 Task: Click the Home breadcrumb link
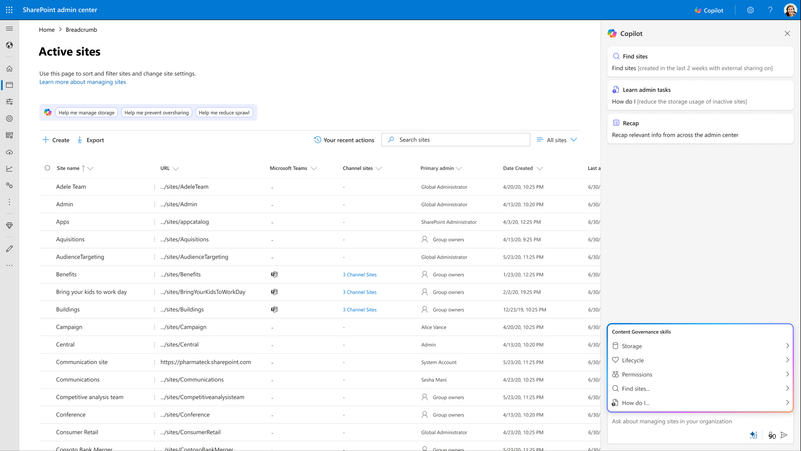[x=46, y=30]
